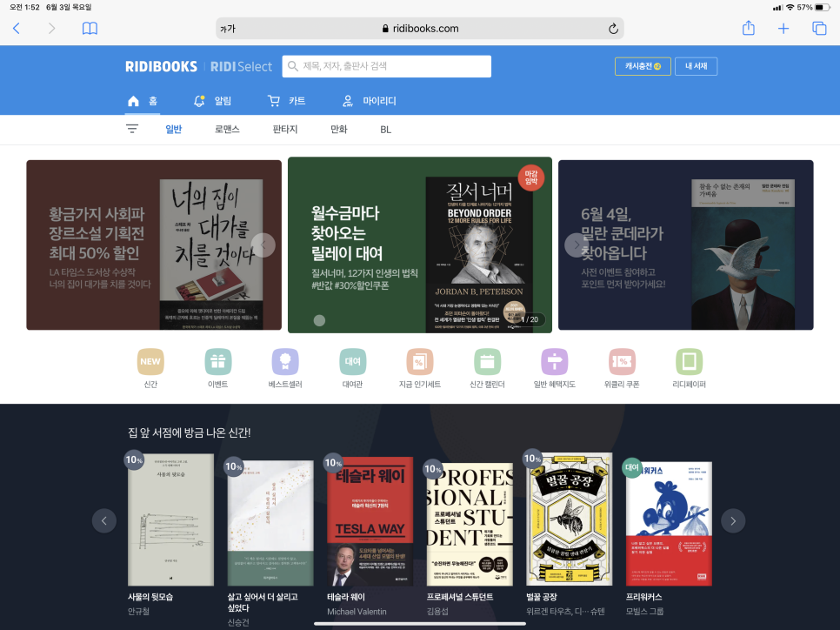Open the 황금가지 사회파 장르소설 기획전 banner
The image size is (840, 630).
pyautogui.click(x=154, y=245)
